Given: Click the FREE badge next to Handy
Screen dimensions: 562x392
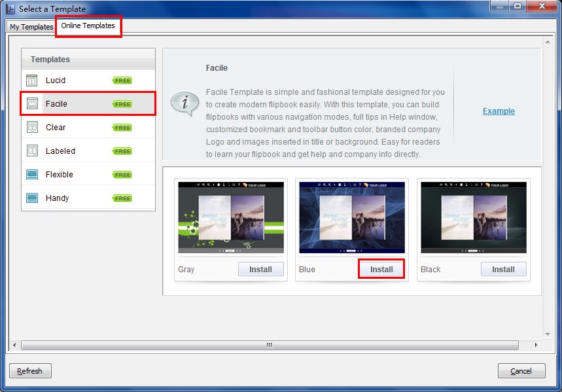Looking at the screenshot, I should (x=122, y=198).
